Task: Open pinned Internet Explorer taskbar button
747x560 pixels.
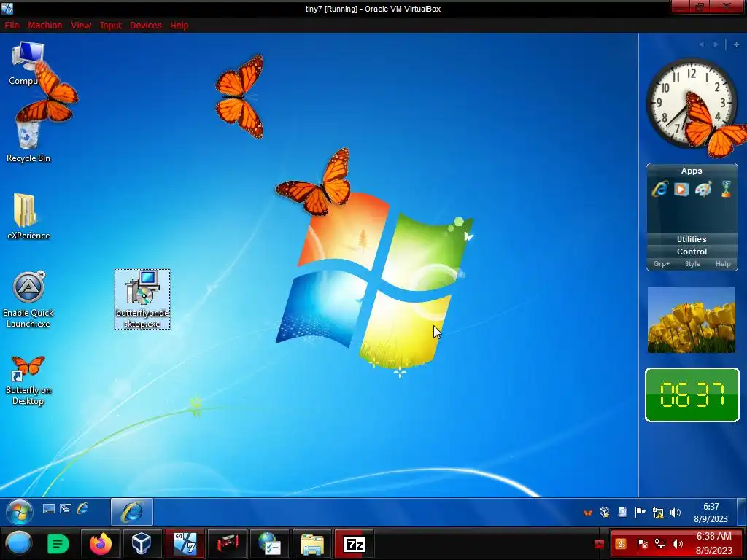Action: click(x=132, y=512)
